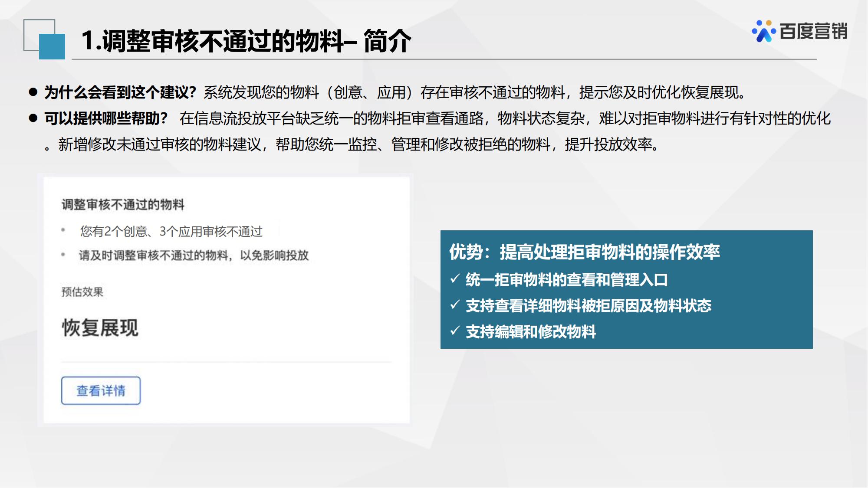Click the text 可以提供哪些帮助?

pos(106,118)
